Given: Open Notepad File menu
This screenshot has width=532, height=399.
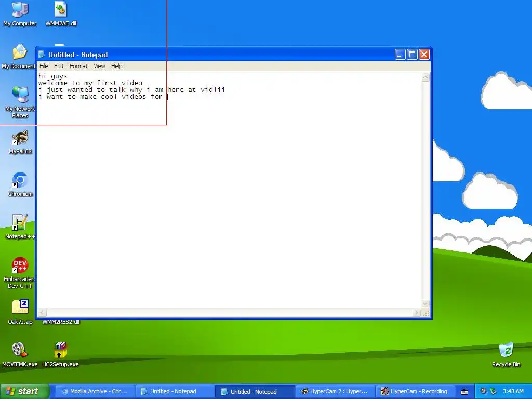Looking at the screenshot, I should pyautogui.click(x=44, y=66).
